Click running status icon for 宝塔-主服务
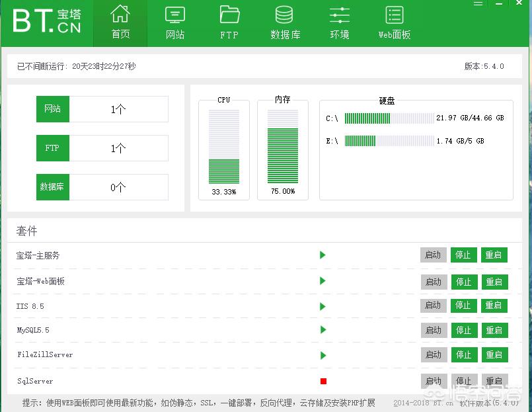532x412 pixels. point(323,255)
